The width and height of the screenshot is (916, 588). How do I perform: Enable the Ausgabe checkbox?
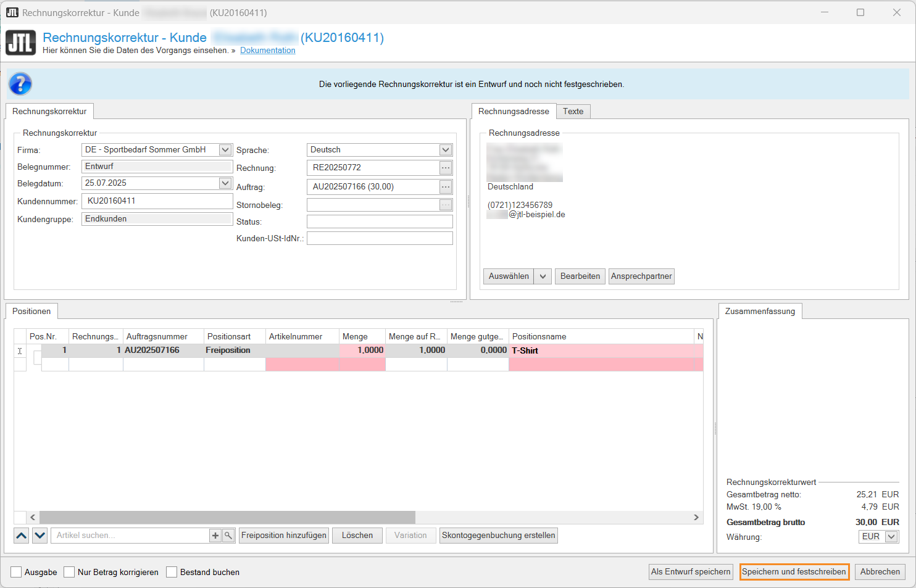[17, 572]
